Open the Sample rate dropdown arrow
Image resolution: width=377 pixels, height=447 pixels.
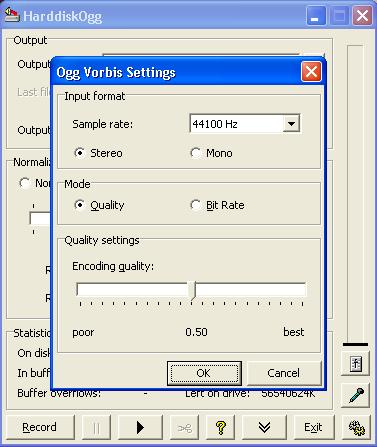coord(291,124)
